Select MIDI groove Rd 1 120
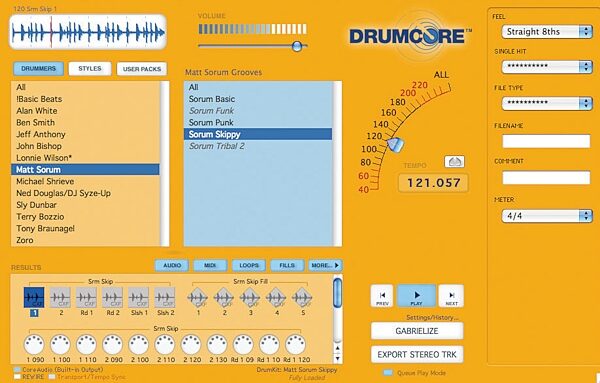Image resolution: width=600 pixels, height=383 pixels. coord(295,344)
